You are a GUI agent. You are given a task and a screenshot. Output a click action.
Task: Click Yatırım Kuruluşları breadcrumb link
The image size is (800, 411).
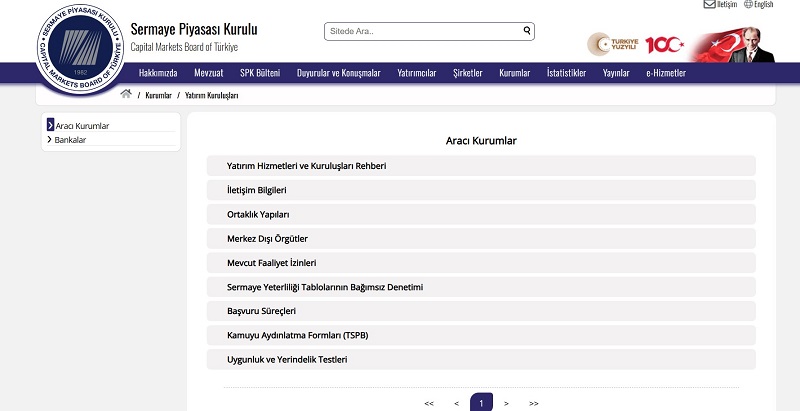coord(211,95)
